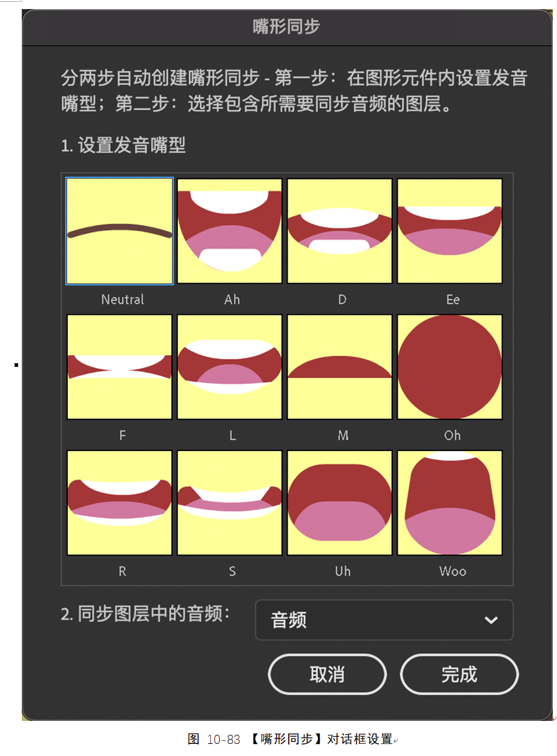The width and height of the screenshot is (557, 756).
Task: Click the 嘴形同步 dialog title bar
Action: pos(286,27)
